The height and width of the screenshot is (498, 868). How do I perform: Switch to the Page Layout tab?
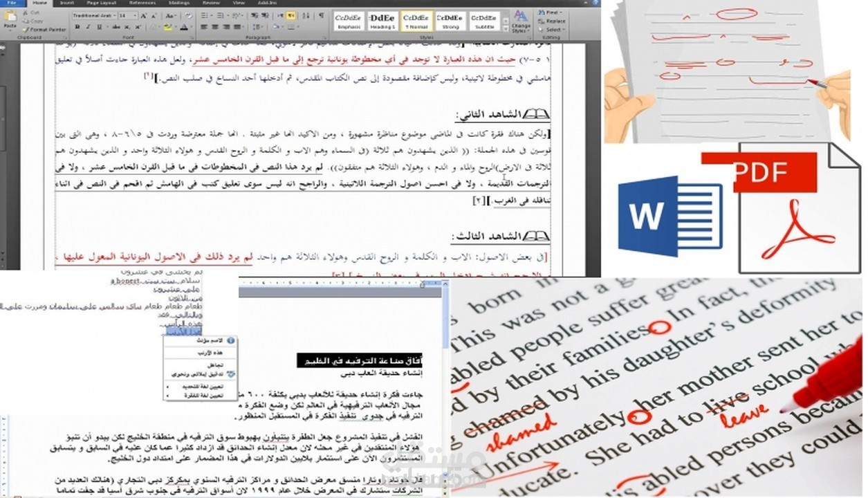[x=102, y=3]
